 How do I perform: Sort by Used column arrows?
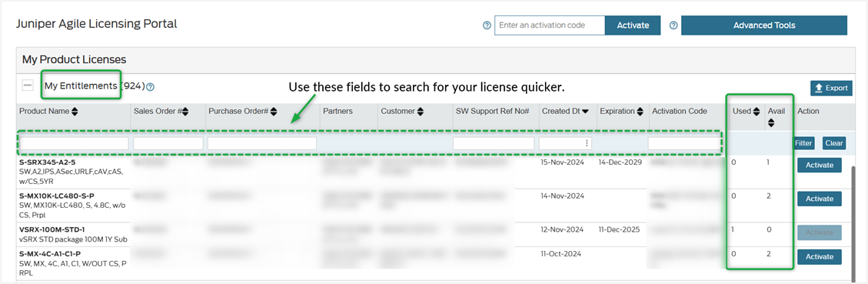click(x=756, y=112)
